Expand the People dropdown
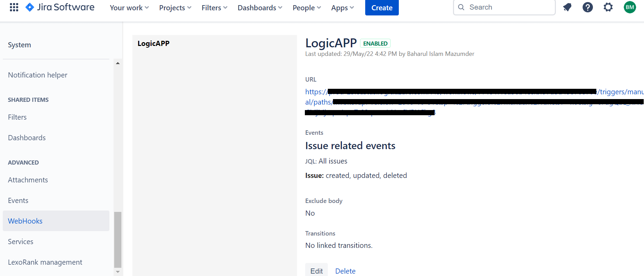This screenshot has height=276, width=644. pos(307,8)
